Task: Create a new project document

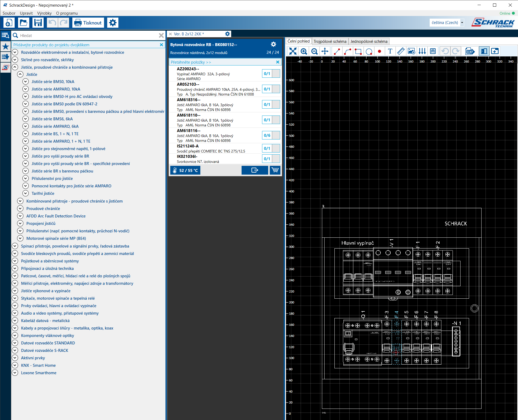Action: [9, 23]
